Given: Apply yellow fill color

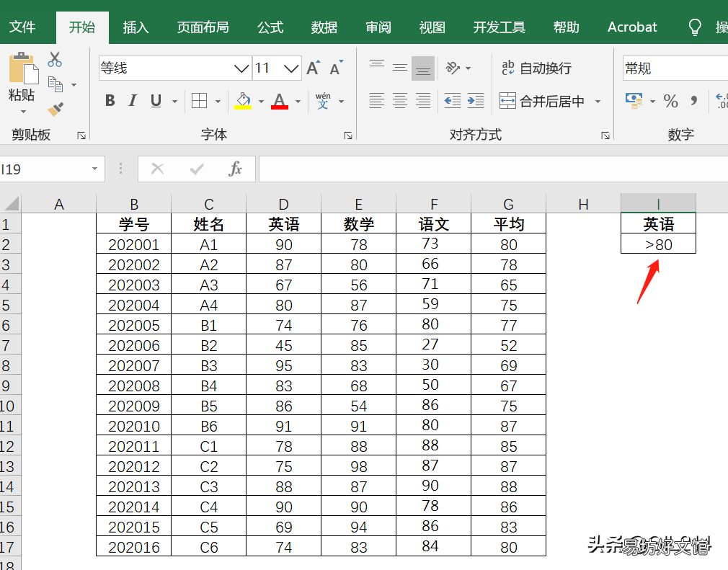Looking at the screenshot, I should point(243,100).
